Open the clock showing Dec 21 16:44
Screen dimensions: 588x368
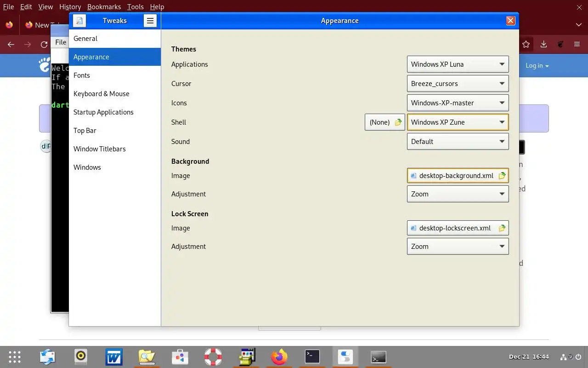coord(529,357)
